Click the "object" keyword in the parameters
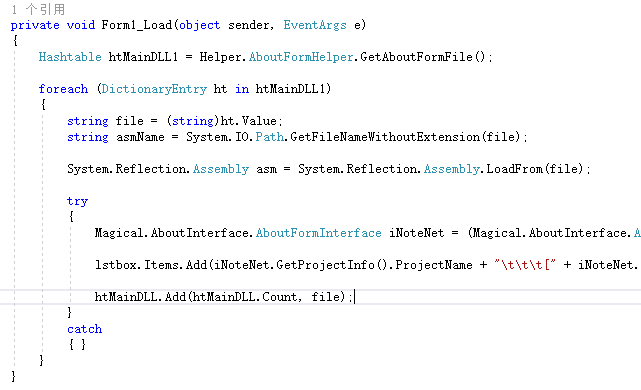641x390 pixels. pos(199,25)
